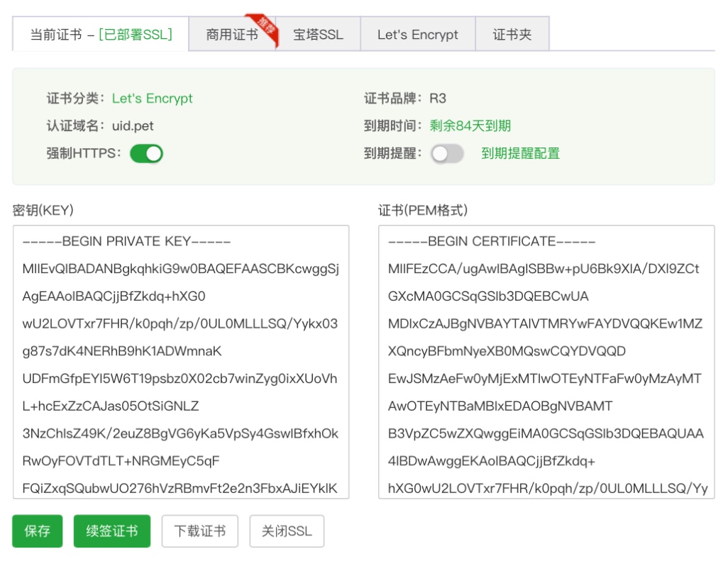728x561 pixels.
Task: Switch to the 当前证书 tab
Action: (x=101, y=35)
